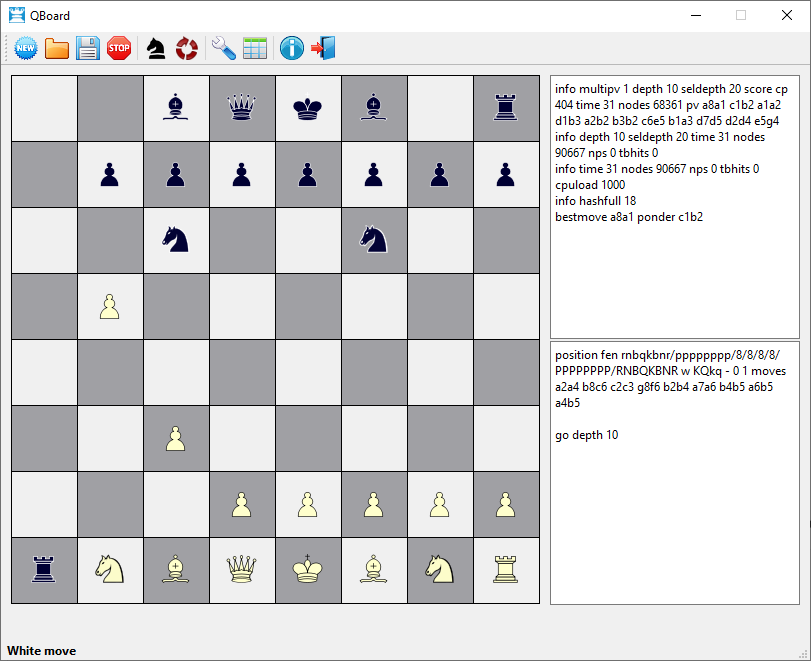
Task: Click the QBoard app icon in title bar
Action: (17, 15)
